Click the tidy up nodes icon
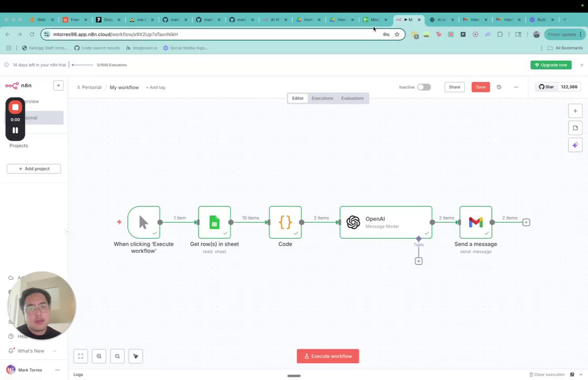 (x=136, y=356)
